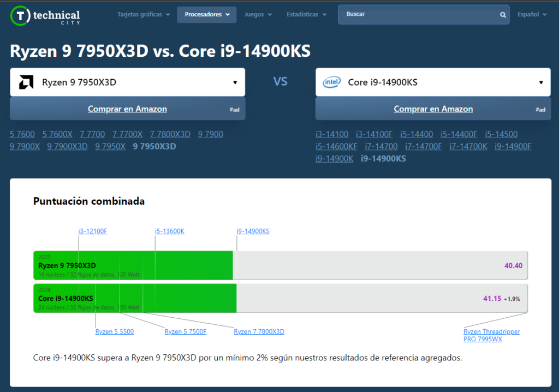Click the +1.9% difference label
Viewport: 559px width, 392px height.
pyautogui.click(x=512, y=299)
